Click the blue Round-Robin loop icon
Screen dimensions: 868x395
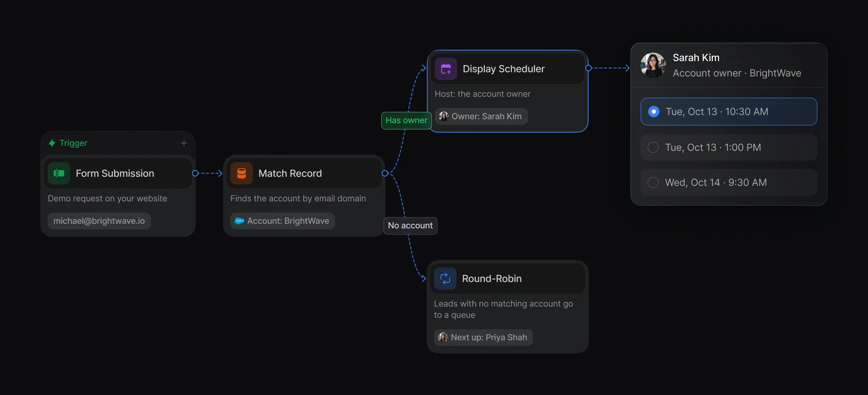coord(445,279)
